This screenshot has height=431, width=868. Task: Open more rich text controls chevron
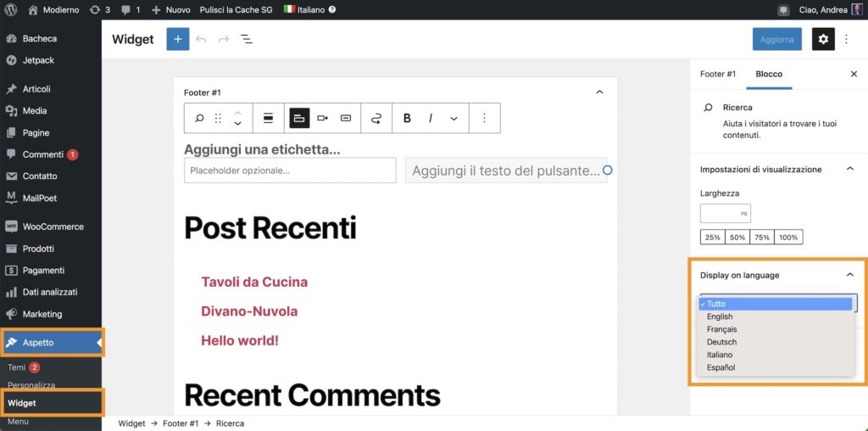coord(454,119)
